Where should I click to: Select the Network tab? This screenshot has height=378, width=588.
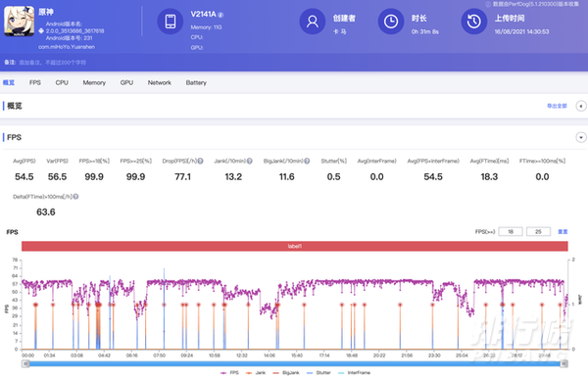[160, 83]
